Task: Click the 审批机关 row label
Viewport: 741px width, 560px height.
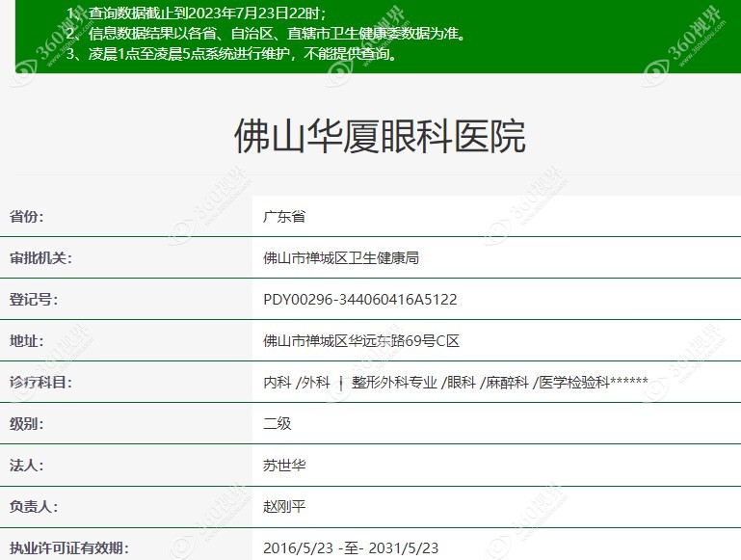Action: (40, 258)
